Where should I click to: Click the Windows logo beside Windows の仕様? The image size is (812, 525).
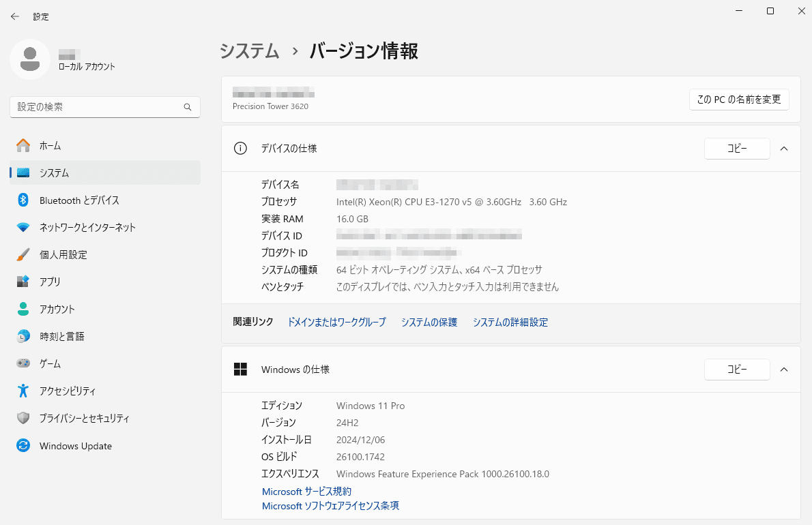[240, 370]
